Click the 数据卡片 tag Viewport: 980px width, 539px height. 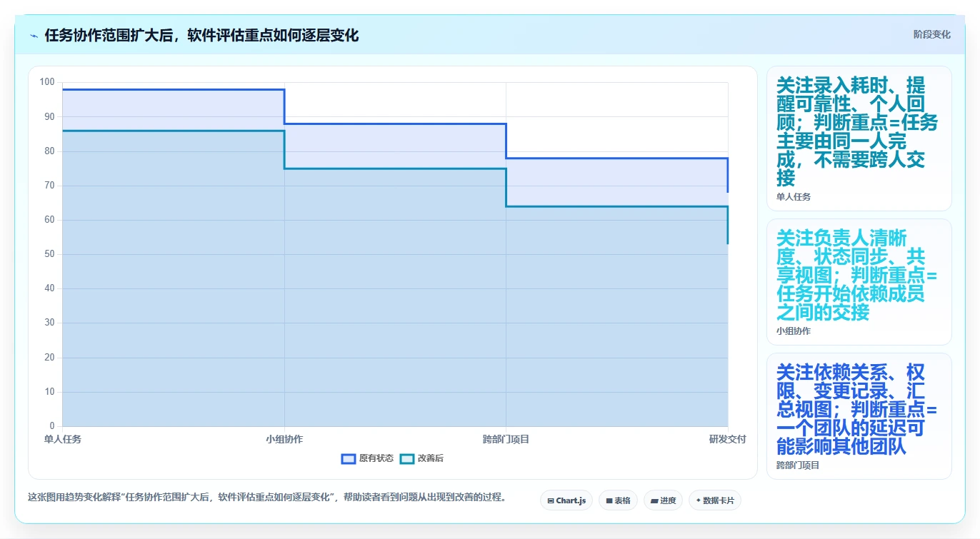click(714, 500)
